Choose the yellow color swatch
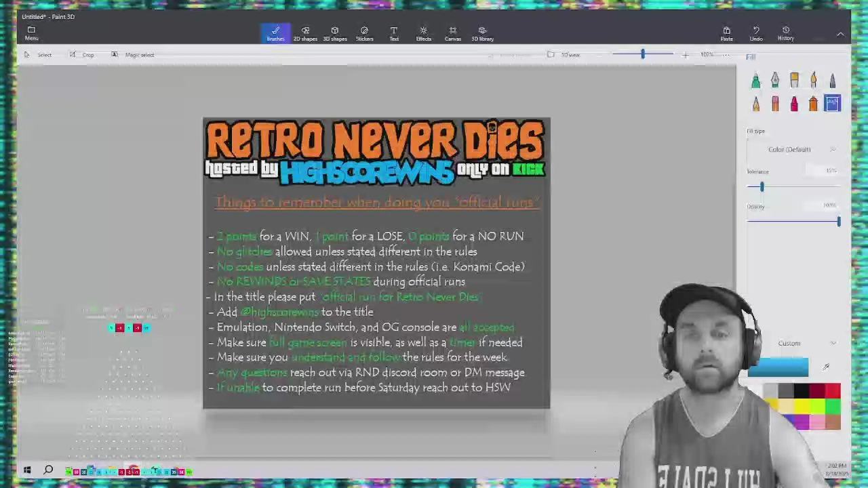The image size is (868, 488). tap(801, 406)
